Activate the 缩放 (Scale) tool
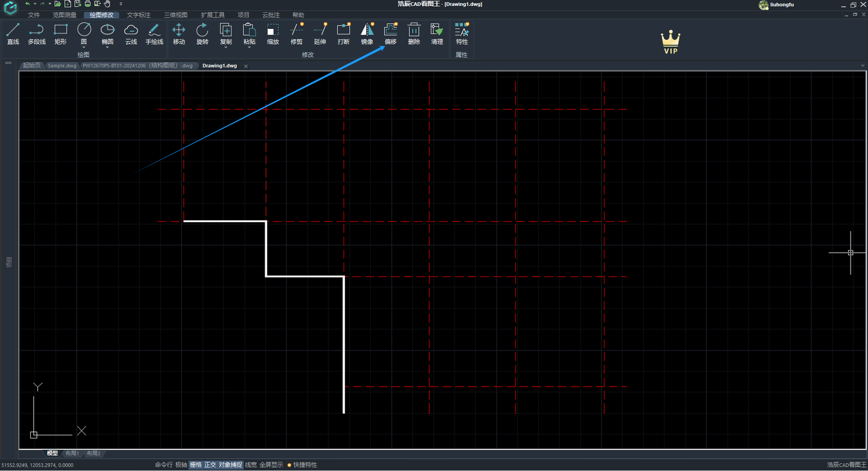Image resolution: width=868 pixels, height=471 pixels. [x=273, y=34]
